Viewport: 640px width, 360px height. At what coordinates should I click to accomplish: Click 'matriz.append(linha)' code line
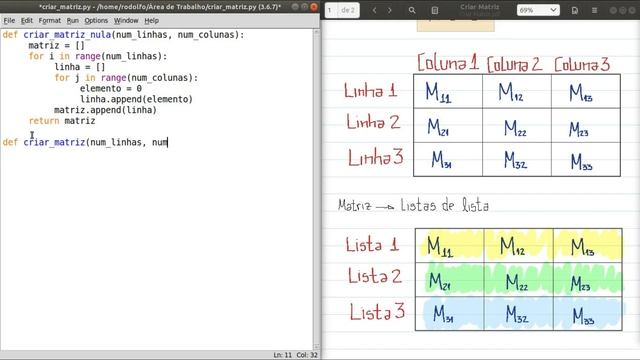tap(105, 110)
